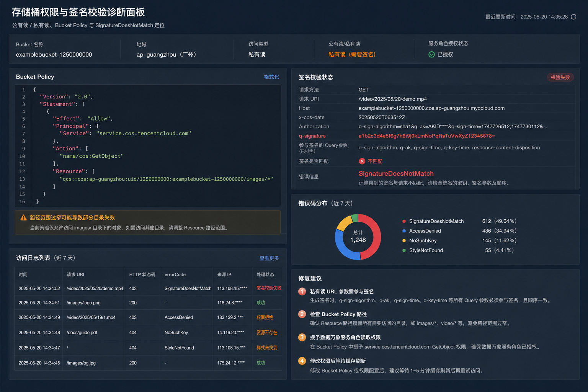Click the 校验失败 status badge
This screenshot has height=392, width=588.
coord(560,77)
